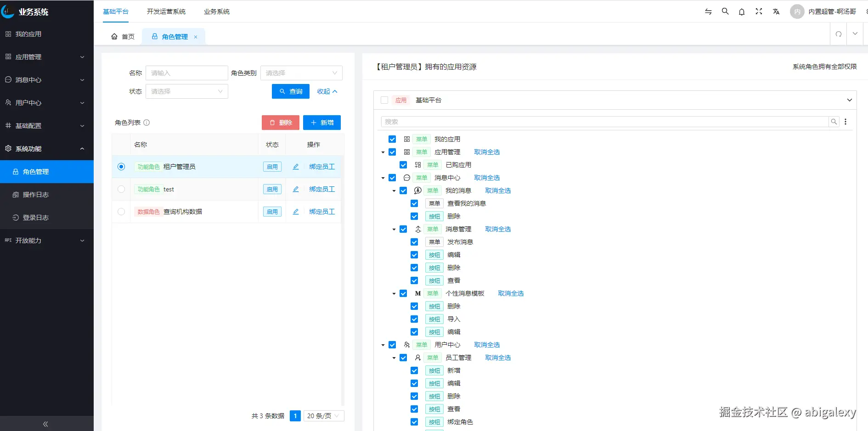The height and width of the screenshot is (431, 868).
Task: Toggle fullscreen mode icon
Action: 759,11
